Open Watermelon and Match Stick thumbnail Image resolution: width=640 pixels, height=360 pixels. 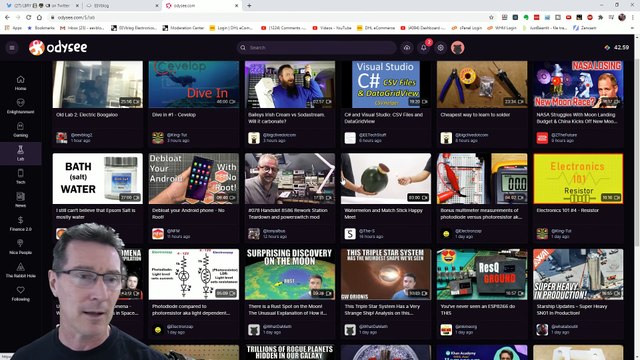click(386, 178)
